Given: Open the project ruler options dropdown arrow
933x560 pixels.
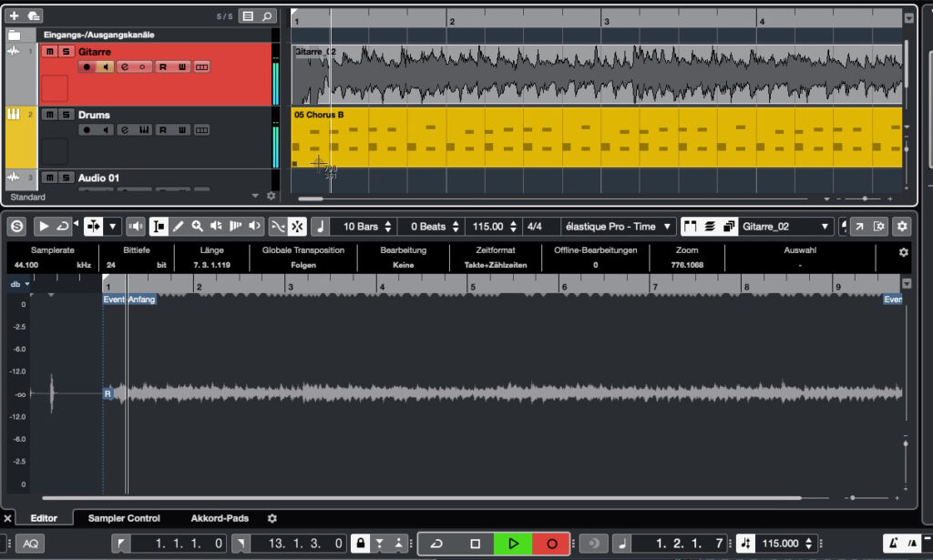Looking at the screenshot, I should [908, 18].
